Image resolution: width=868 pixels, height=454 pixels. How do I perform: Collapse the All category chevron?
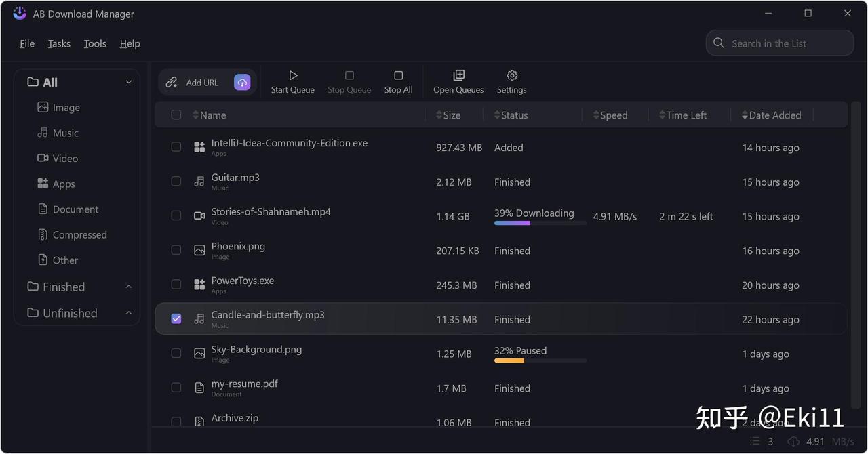pos(128,83)
